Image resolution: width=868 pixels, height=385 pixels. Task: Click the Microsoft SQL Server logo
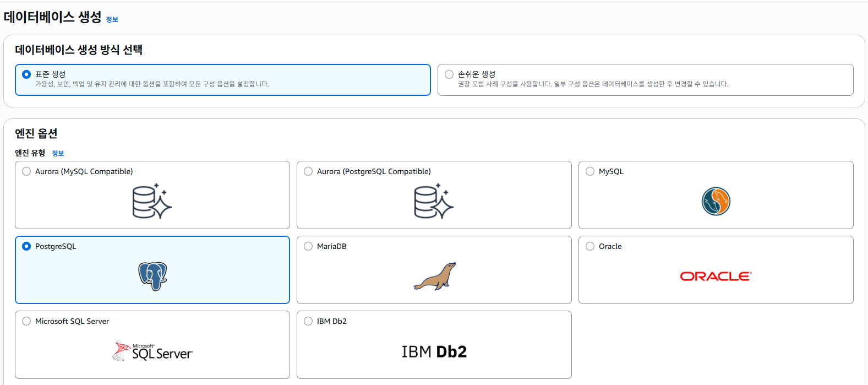[152, 351]
